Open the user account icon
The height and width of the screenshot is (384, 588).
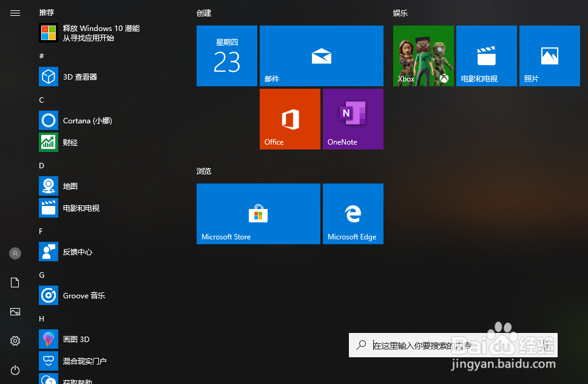pyautogui.click(x=15, y=253)
